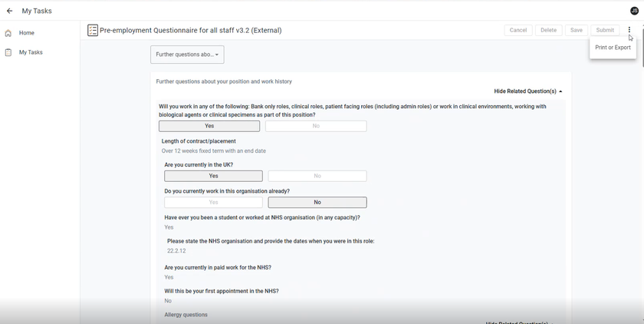Open My Tasks in the sidebar
This screenshot has height=324, width=644.
point(31,52)
